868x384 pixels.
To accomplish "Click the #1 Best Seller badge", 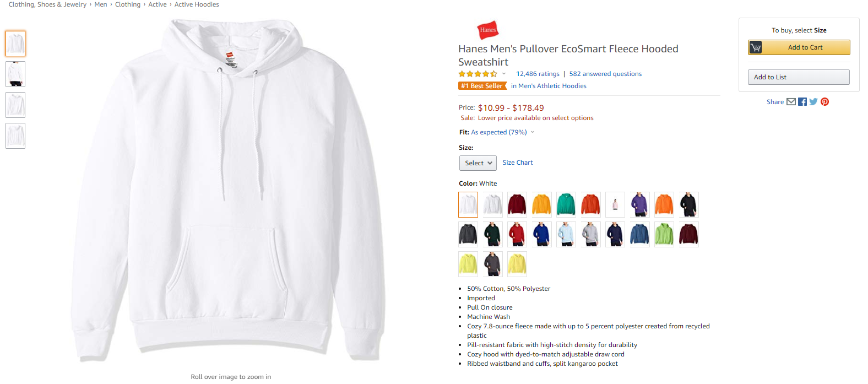I will (482, 86).
